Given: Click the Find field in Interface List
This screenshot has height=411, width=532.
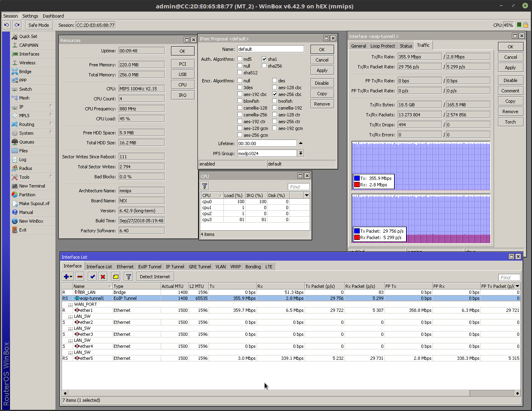Looking at the screenshot, I should pos(509,277).
